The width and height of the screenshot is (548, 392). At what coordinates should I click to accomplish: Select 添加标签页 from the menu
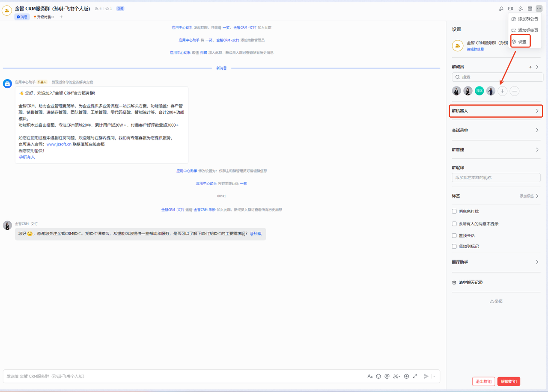click(524, 30)
